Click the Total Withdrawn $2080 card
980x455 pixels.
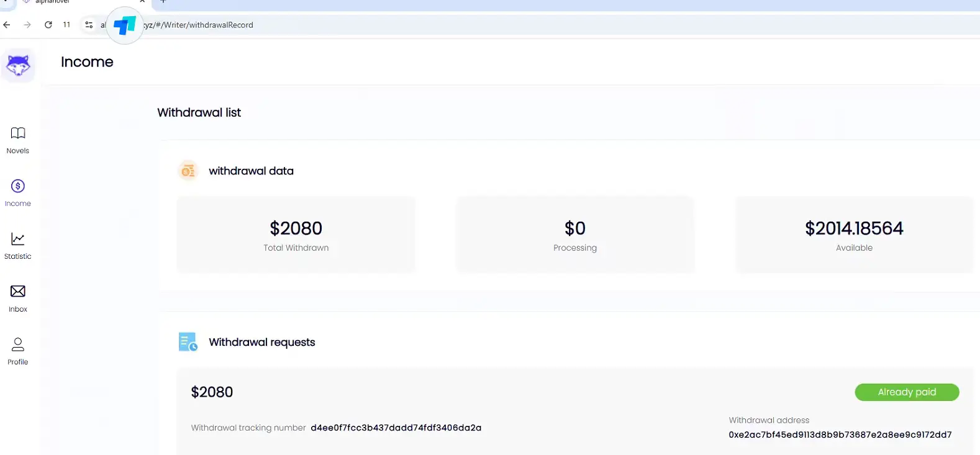click(296, 235)
